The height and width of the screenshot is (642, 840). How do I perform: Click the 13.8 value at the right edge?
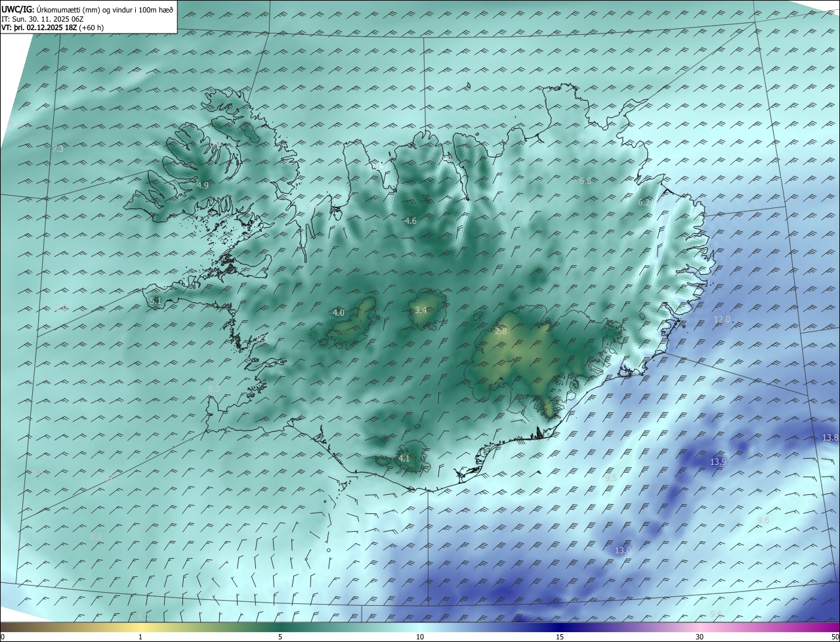coord(831,438)
